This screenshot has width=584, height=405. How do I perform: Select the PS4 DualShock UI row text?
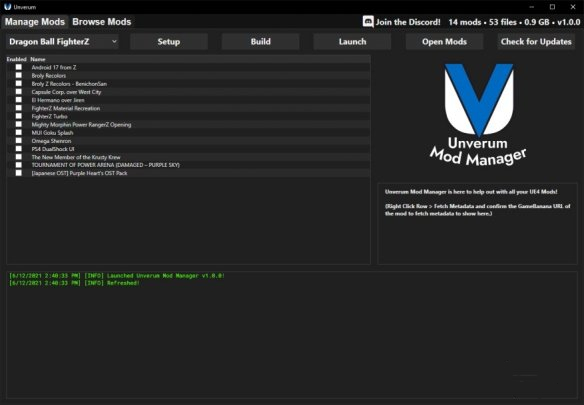53,149
